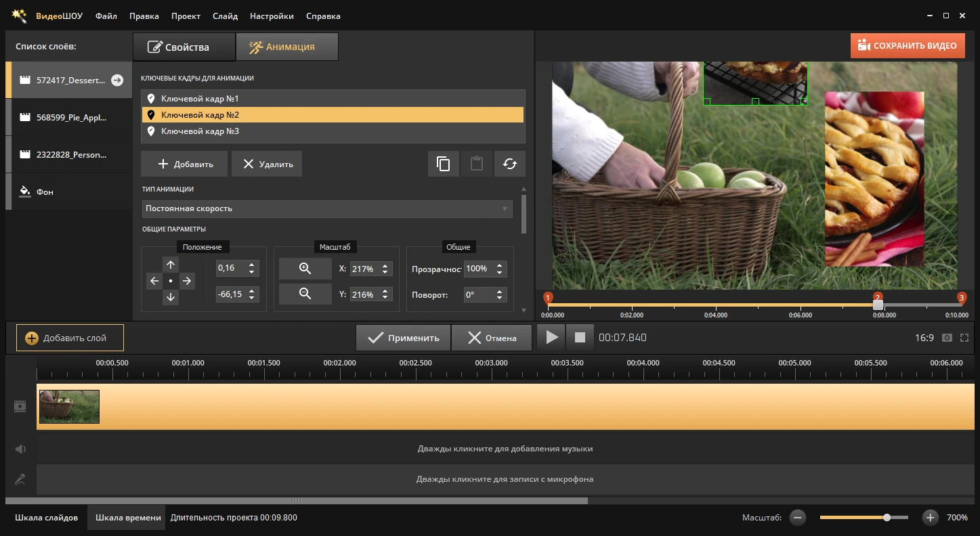
Task: Click the preview playhead slider handle
Action: 878,305
